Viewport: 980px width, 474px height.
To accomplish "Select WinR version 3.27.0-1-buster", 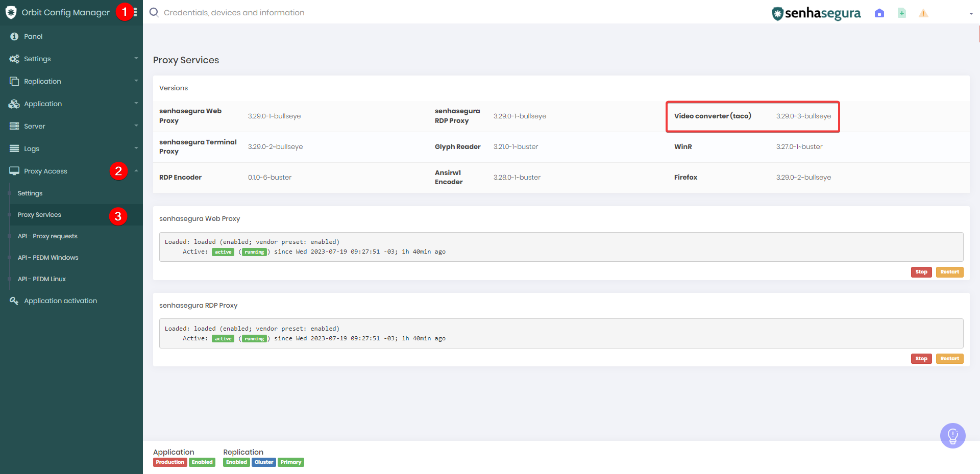I will pos(799,147).
